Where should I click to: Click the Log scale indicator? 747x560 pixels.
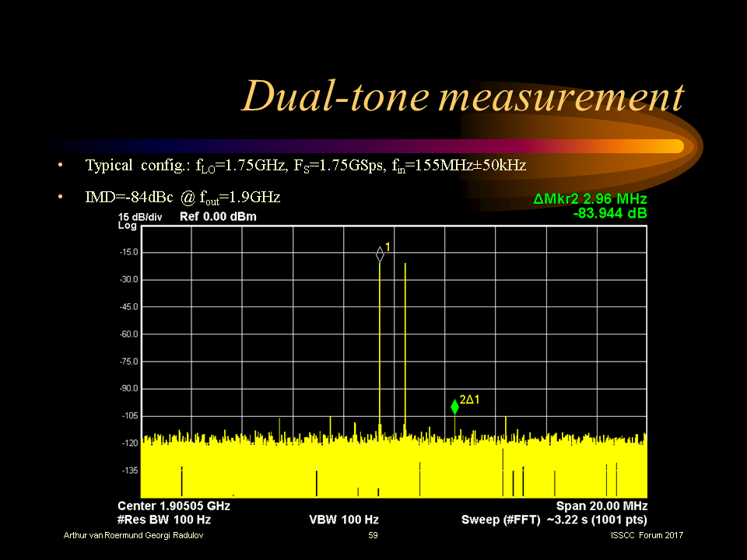(127, 226)
